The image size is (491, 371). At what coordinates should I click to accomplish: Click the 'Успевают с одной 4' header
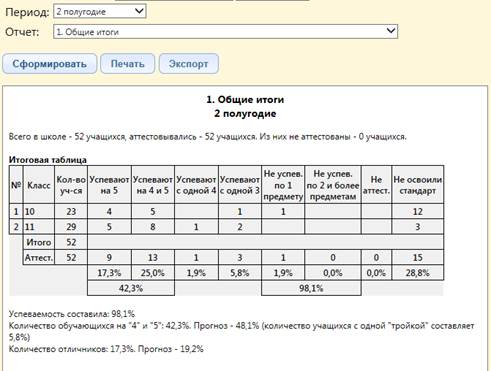click(196, 185)
